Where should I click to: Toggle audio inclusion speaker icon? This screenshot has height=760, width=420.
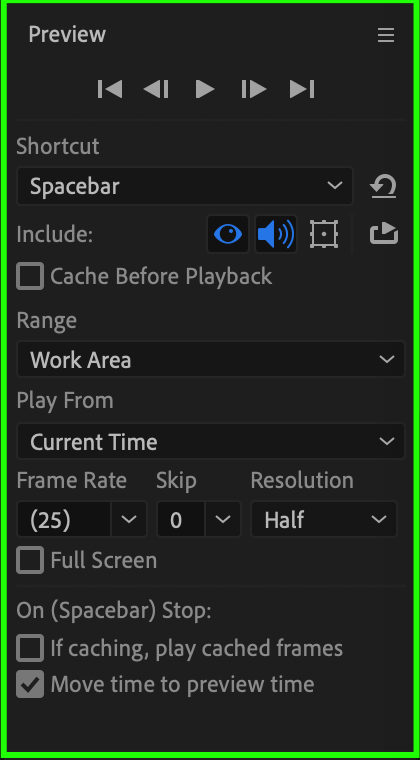276,234
